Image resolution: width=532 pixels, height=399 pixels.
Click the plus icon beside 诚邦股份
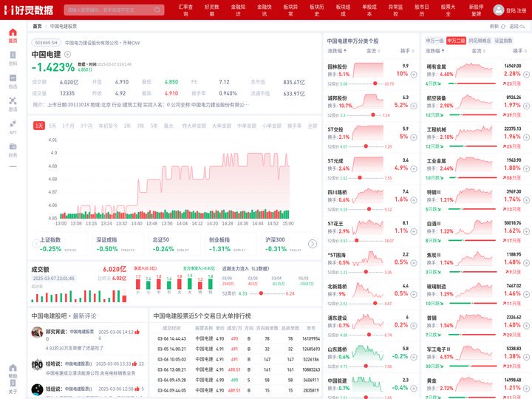coord(414,106)
